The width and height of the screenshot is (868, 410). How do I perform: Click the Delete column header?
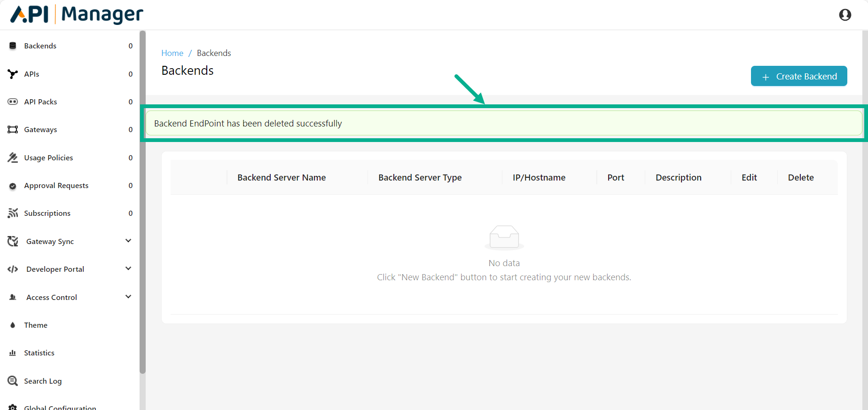point(801,177)
